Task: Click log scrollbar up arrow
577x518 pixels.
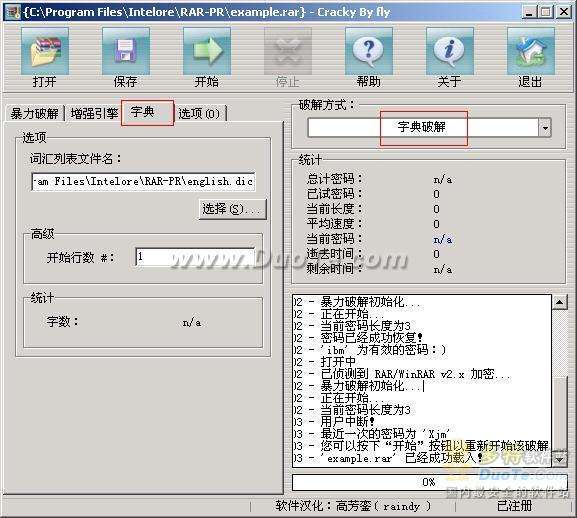Action: tap(559, 302)
